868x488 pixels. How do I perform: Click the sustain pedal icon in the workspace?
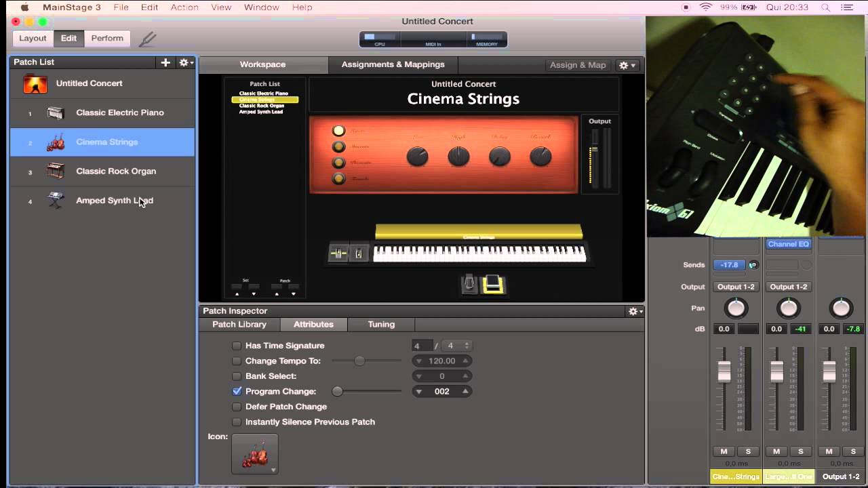click(469, 284)
